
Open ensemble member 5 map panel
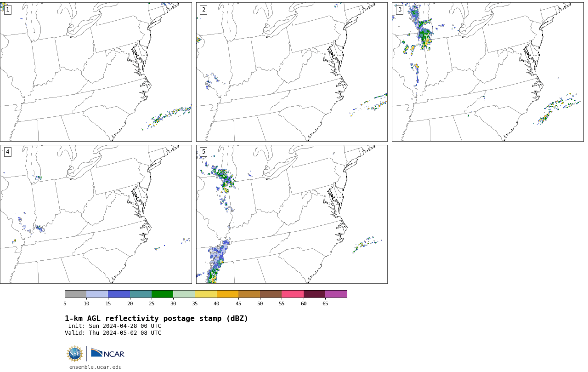click(292, 214)
